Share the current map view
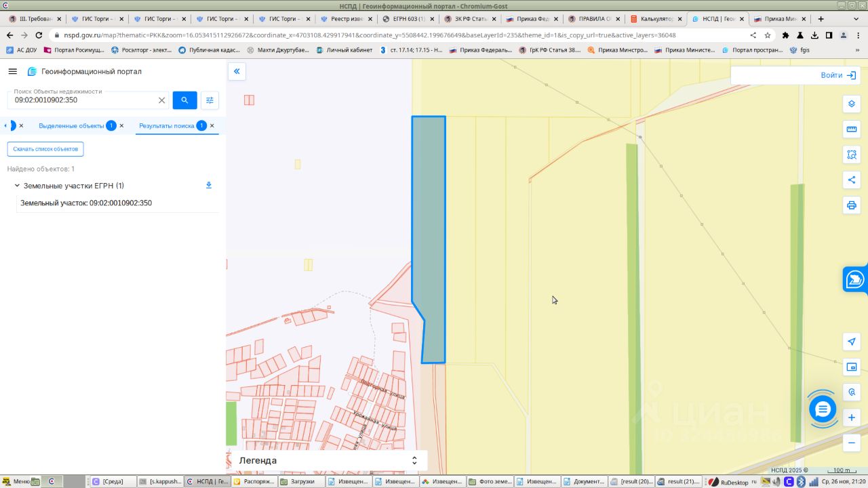 tap(852, 180)
